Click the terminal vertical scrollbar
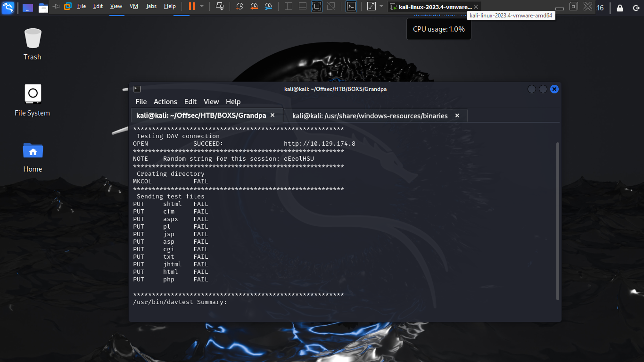Viewport: 644px width, 362px height. click(558, 221)
